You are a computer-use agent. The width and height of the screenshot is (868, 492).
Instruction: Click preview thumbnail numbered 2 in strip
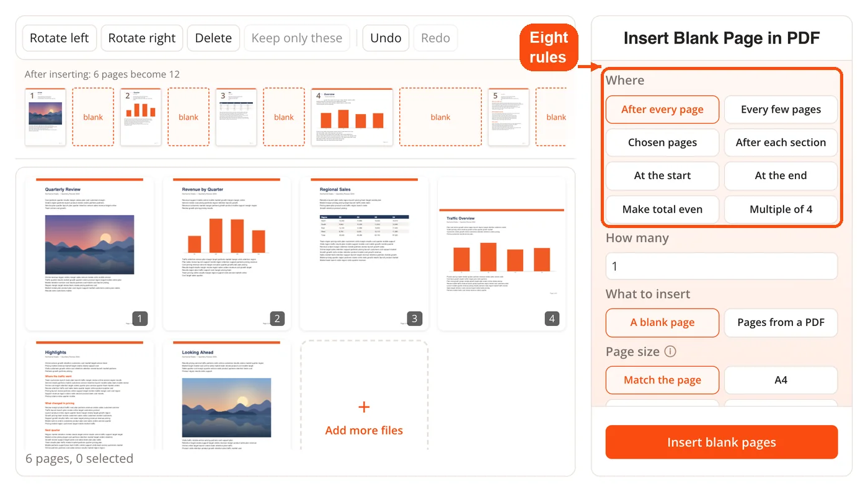point(141,117)
